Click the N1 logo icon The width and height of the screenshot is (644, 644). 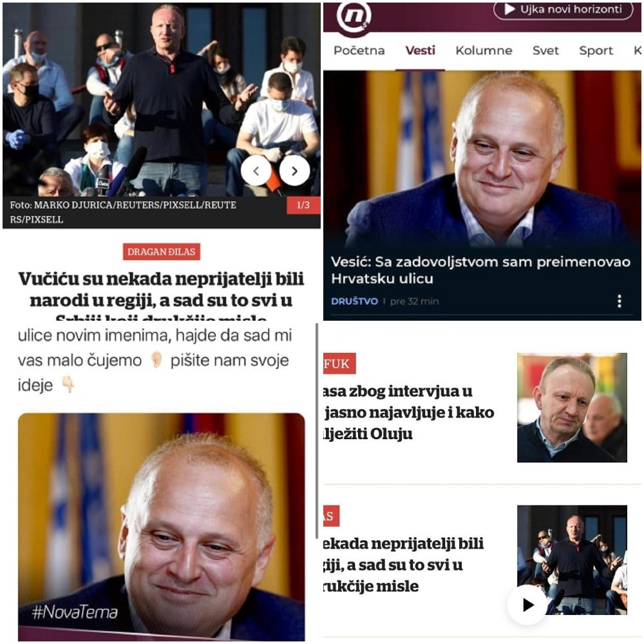[354, 17]
